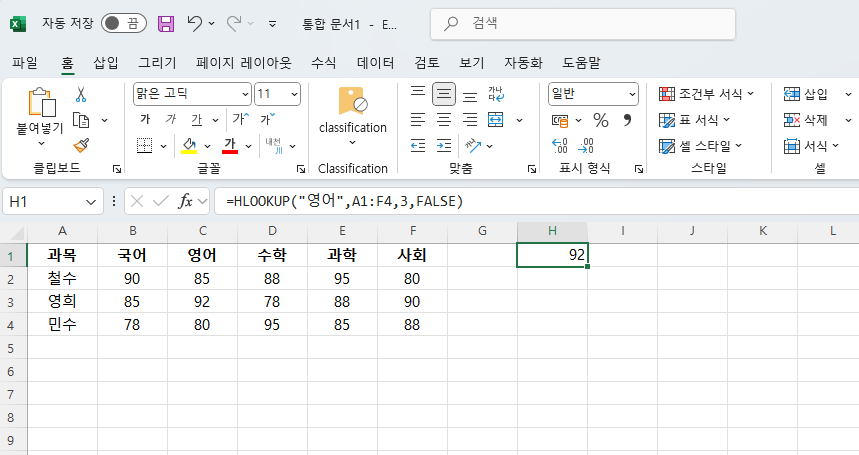Open the font name dropdown
The width and height of the screenshot is (859, 455).
click(x=245, y=95)
